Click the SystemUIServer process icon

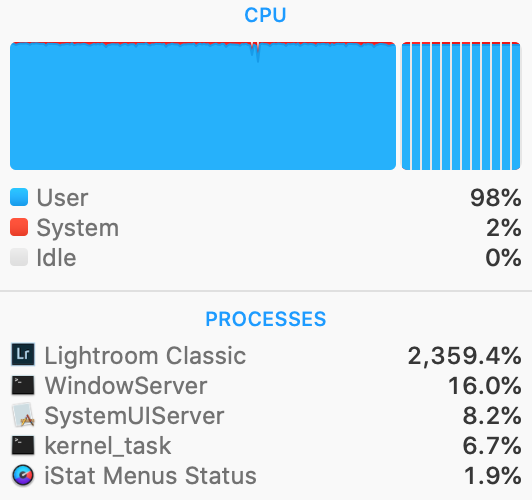[23, 415]
